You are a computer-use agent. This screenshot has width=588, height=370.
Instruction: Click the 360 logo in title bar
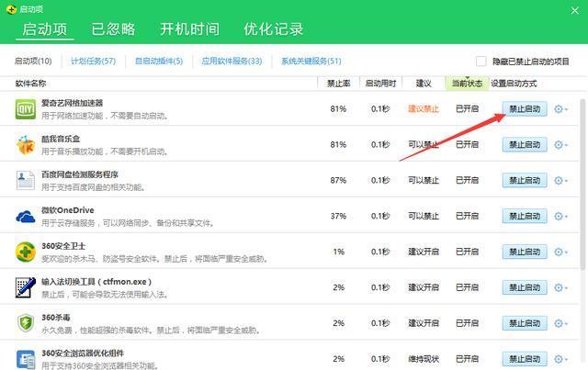tap(12, 9)
